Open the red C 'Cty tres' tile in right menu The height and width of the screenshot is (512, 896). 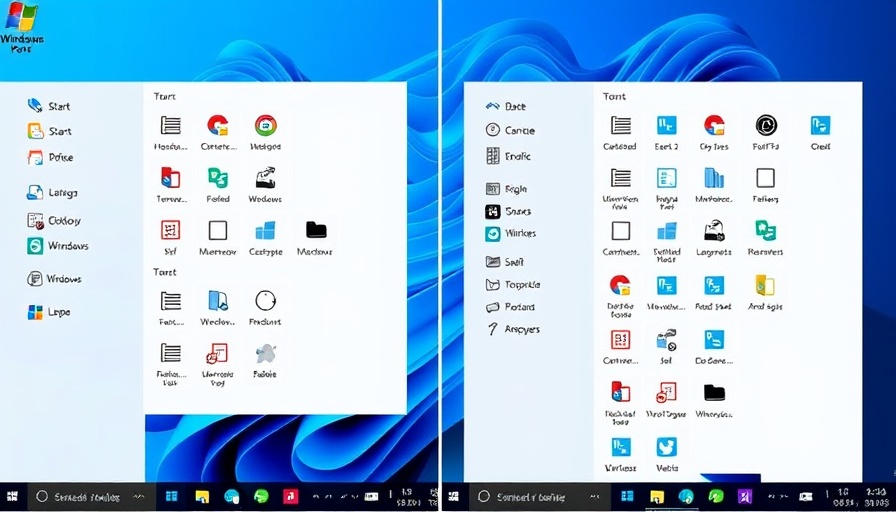[x=714, y=133]
